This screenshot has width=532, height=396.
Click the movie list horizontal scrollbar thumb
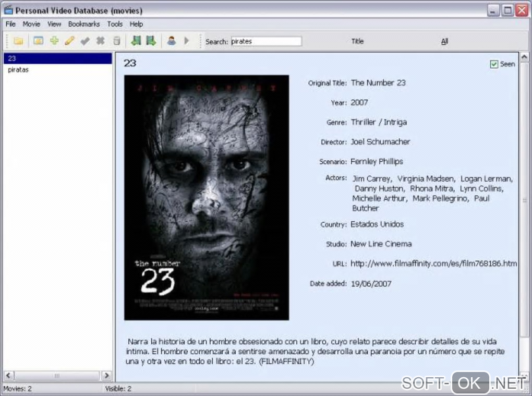point(57,375)
